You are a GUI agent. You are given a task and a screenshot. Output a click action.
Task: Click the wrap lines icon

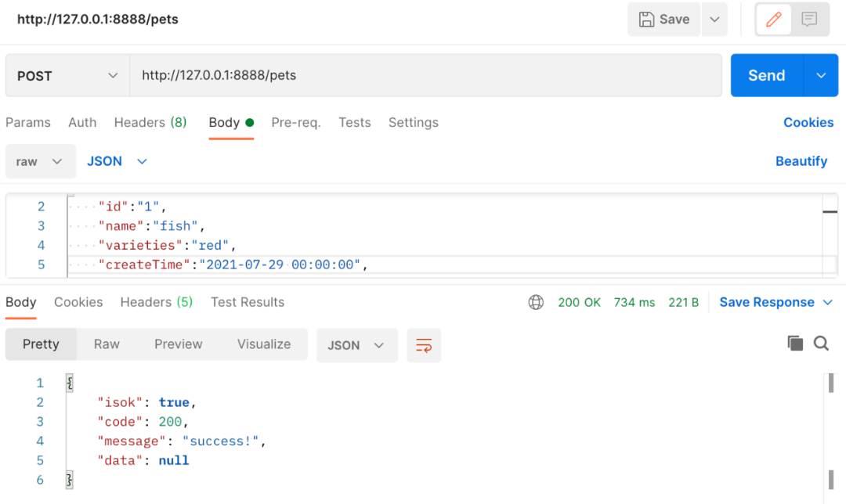(424, 345)
